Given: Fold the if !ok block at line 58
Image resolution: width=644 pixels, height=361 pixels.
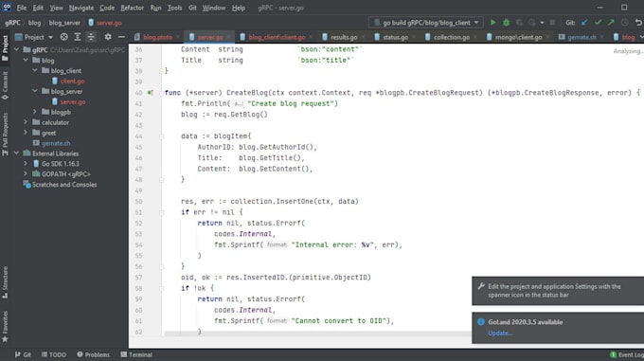Looking at the screenshot, I should (161, 288).
